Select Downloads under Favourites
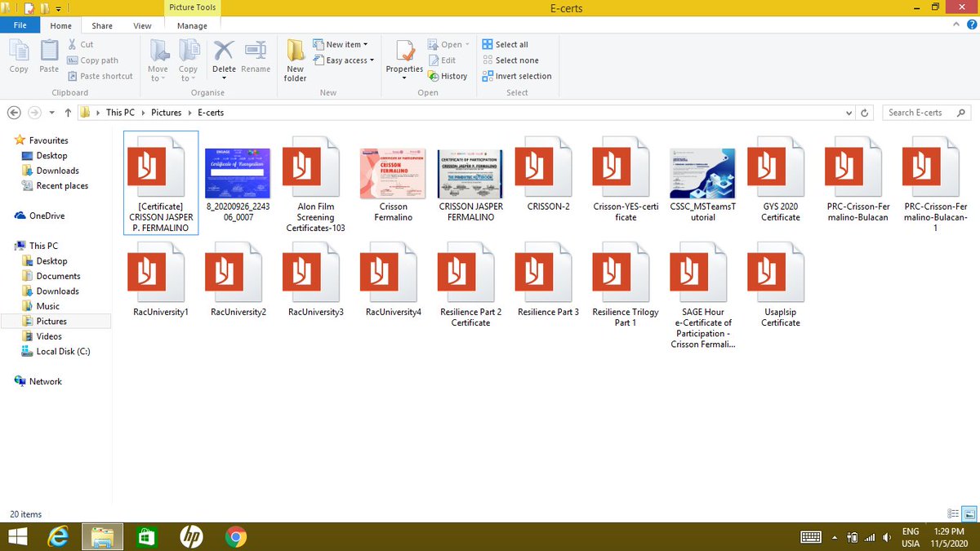 (57, 171)
